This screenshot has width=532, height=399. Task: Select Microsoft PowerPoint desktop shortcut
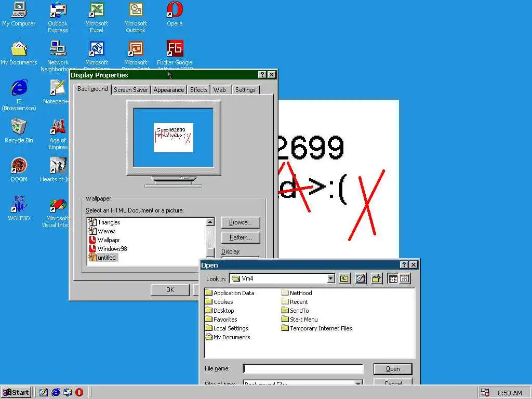(x=136, y=54)
